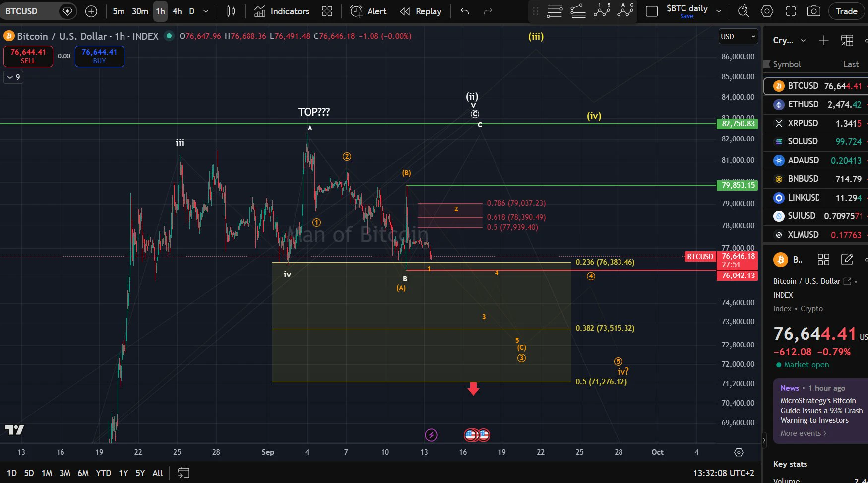Select ETHUSD in the watchlist
This screenshot has width=868, height=483.
point(816,104)
